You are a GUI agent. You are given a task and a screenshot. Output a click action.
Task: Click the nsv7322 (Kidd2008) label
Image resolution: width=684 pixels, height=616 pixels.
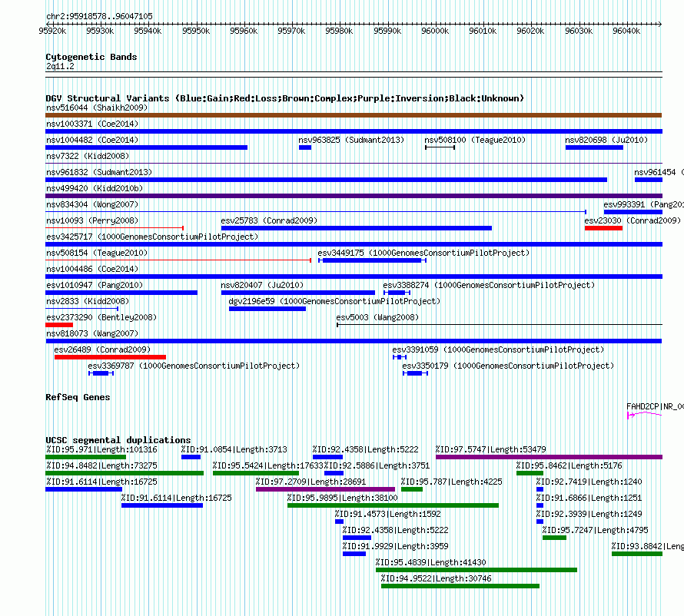tap(88, 156)
